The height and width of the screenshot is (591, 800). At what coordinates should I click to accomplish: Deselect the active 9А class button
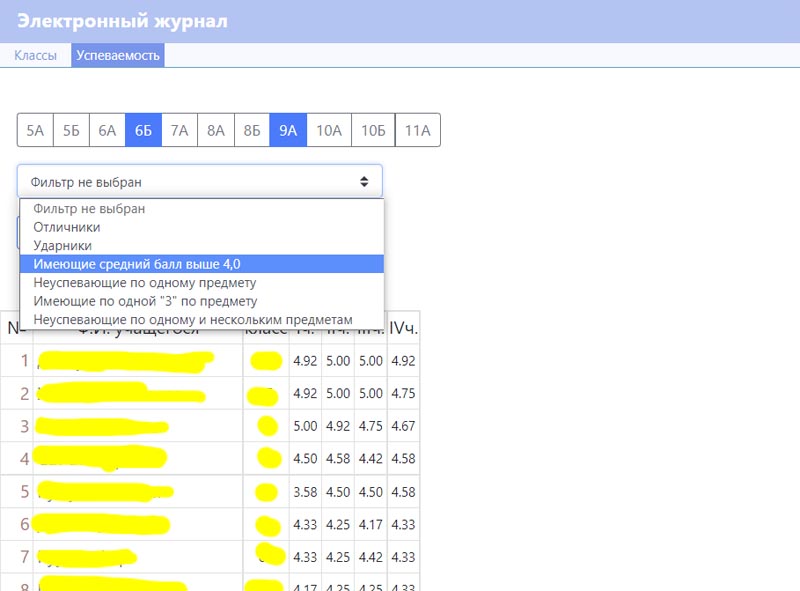(288, 130)
